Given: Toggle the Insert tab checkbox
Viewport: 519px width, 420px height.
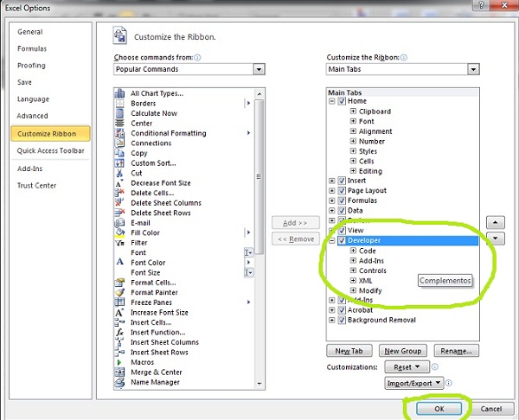Looking at the screenshot, I should [342, 181].
